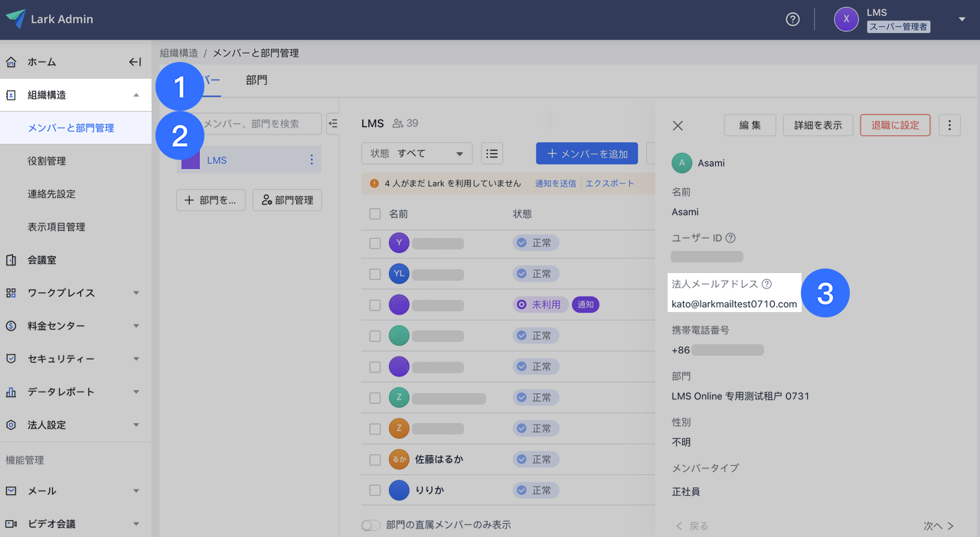Image resolution: width=980 pixels, height=537 pixels.
Task: Click the list view icon next to status filter
Action: 492,154
